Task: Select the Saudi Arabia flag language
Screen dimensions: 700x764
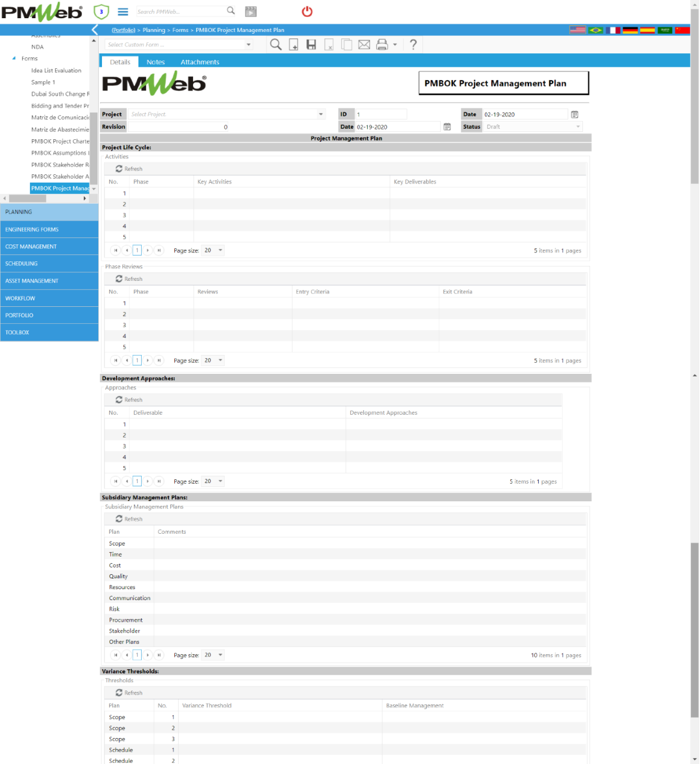Action: pos(665,30)
